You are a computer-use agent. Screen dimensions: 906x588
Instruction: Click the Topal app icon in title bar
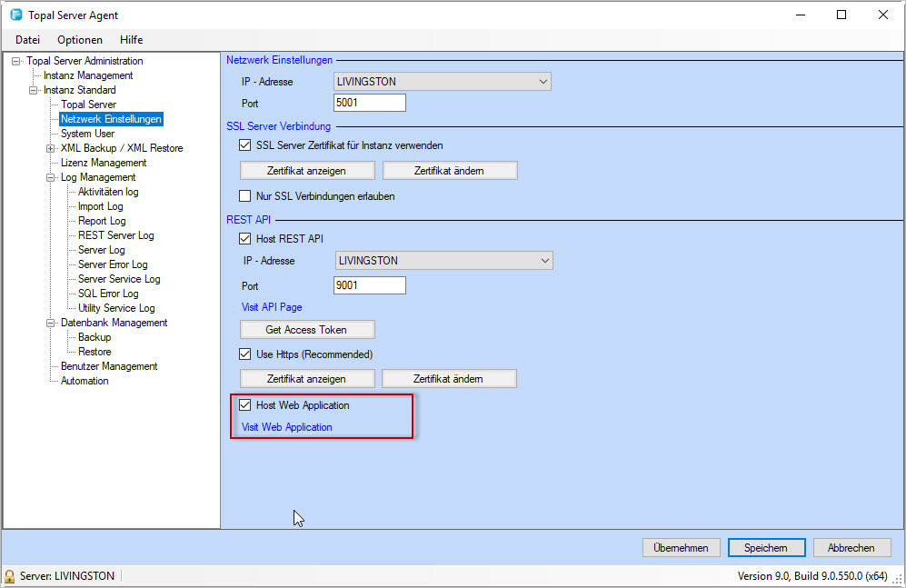tap(15, 15)
